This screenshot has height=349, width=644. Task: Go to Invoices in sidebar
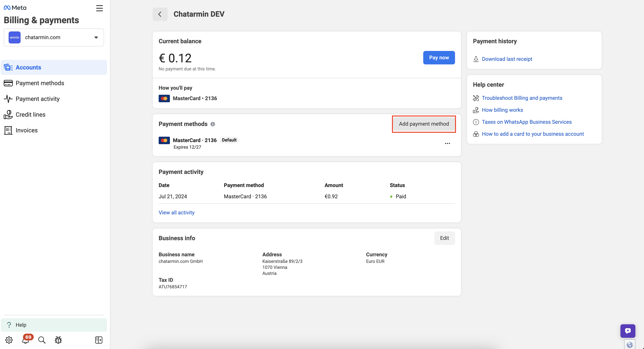point(27,130)
